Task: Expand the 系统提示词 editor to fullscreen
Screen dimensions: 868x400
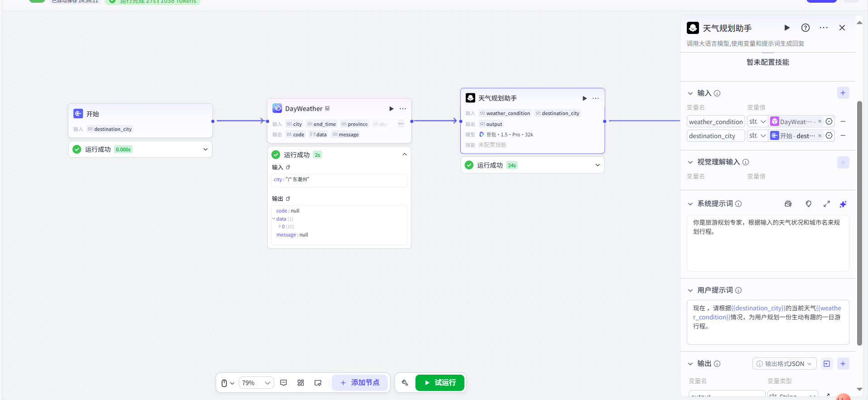Action: coord(827,204)
